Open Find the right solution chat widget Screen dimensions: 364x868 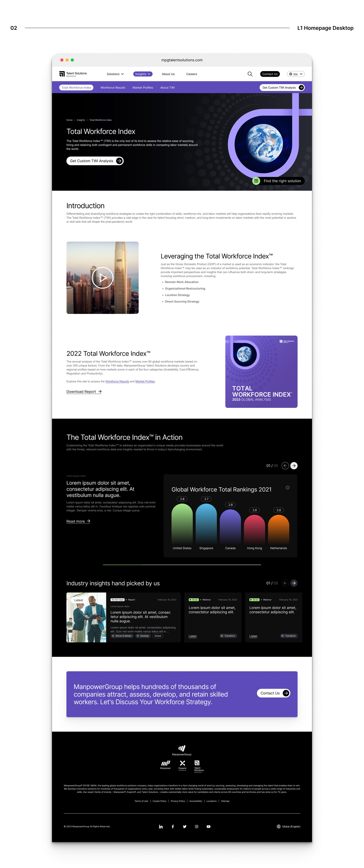(278, 181)
